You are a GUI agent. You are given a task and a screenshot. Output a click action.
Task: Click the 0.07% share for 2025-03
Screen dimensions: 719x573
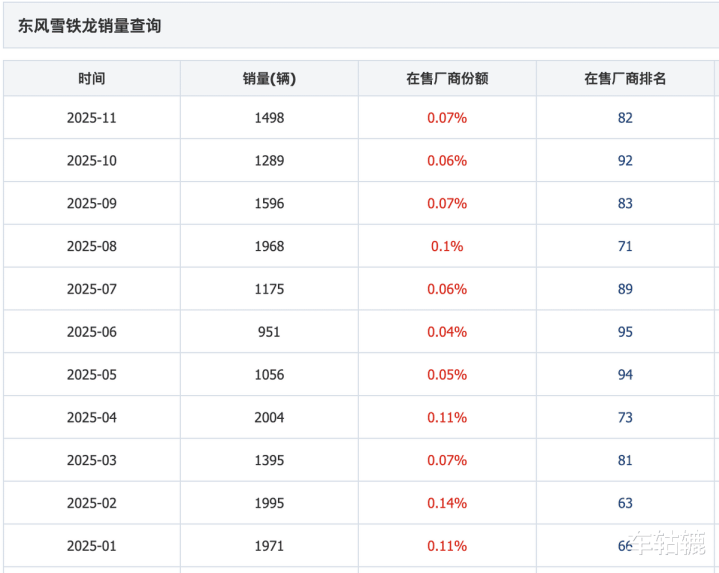pos(447,460)
